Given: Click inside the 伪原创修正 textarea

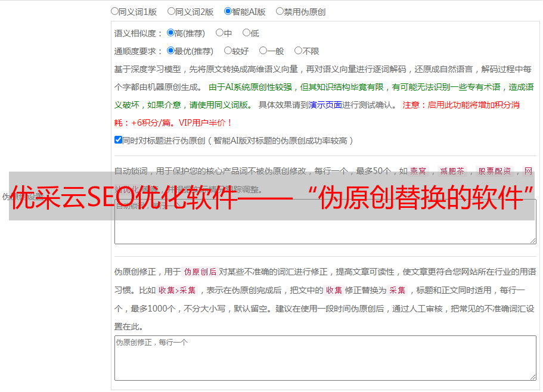Looking at the screenshot, I should coord(325,358).
